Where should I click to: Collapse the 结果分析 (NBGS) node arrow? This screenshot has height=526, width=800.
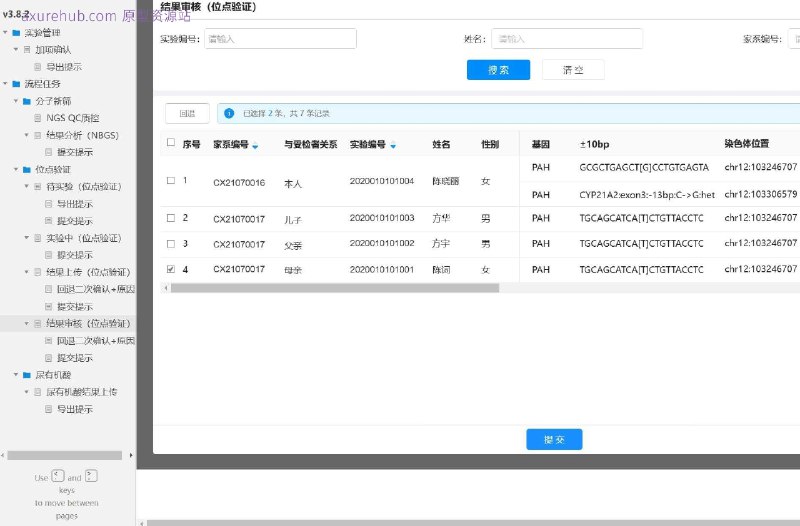(x=27, y=135)
